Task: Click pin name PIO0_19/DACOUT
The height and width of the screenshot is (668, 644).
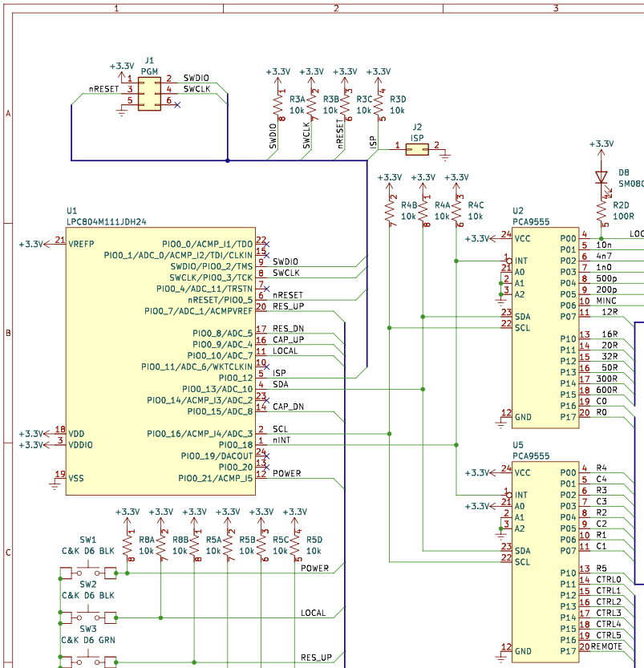Action: 217,455
